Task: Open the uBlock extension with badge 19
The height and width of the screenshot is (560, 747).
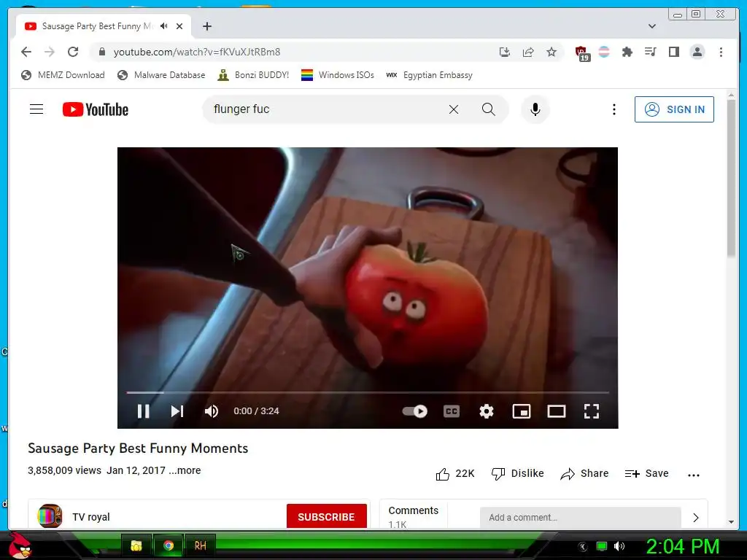Action: pyautogui.click(x=581, y=52)
